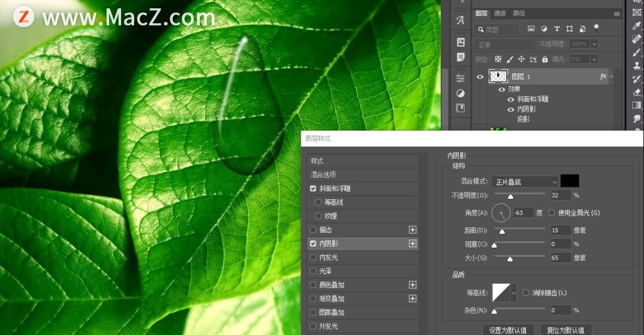Open the 不透明度 100% dropdown arrow
The image size is (644, 335).
coord(594,44)
